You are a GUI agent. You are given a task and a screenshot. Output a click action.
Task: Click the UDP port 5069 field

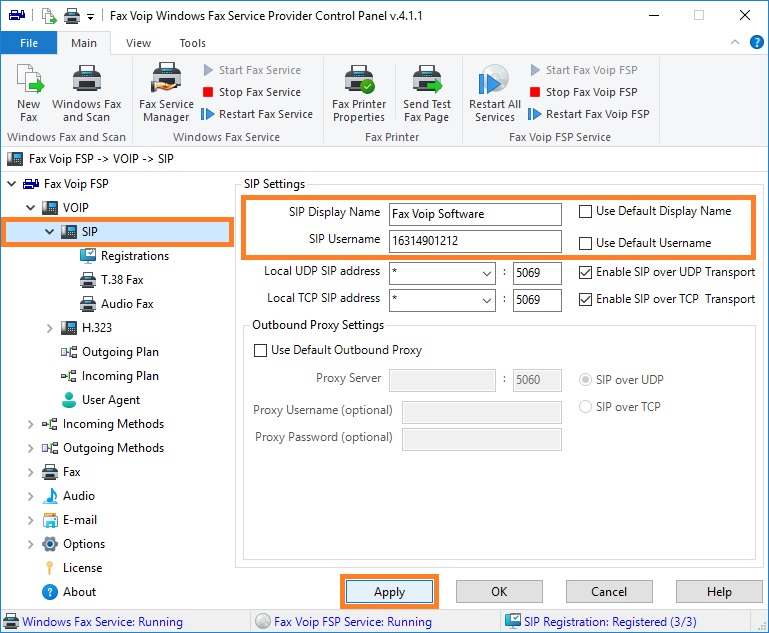pyautogui.click(x=537, y=273)
